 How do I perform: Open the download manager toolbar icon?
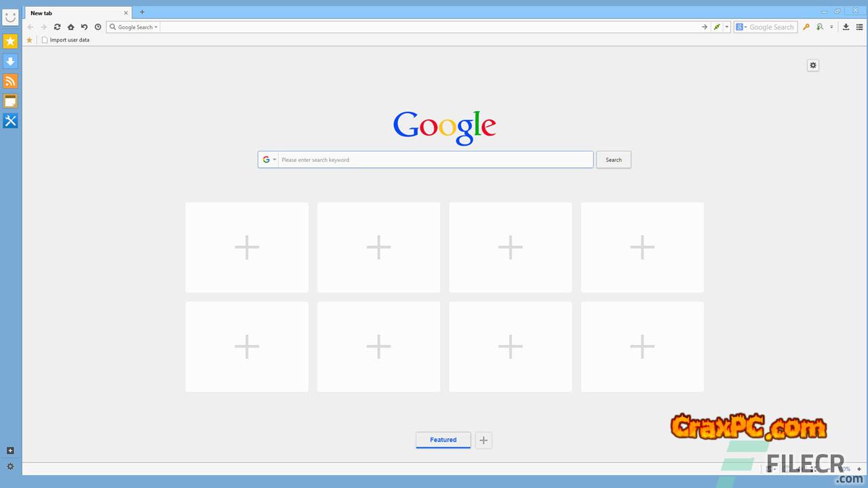[x=846, y=27]
